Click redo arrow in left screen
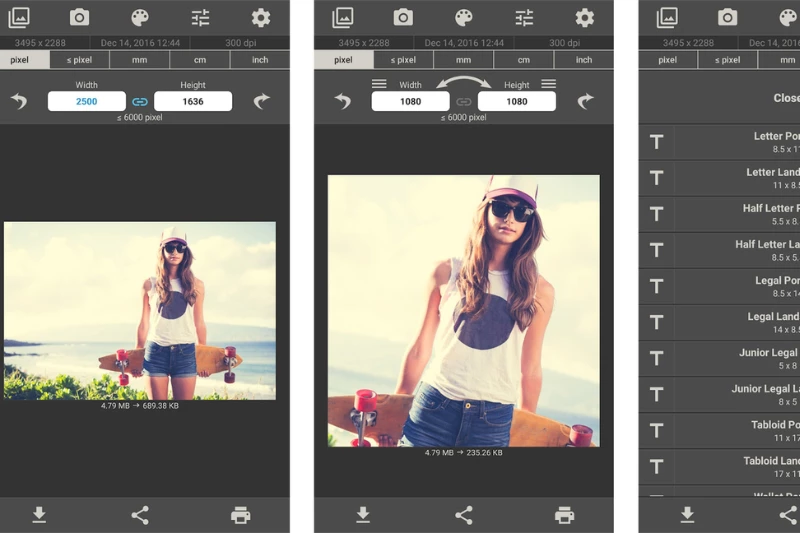This screenshot has height=533, width=800. click(x=261, y=101)
